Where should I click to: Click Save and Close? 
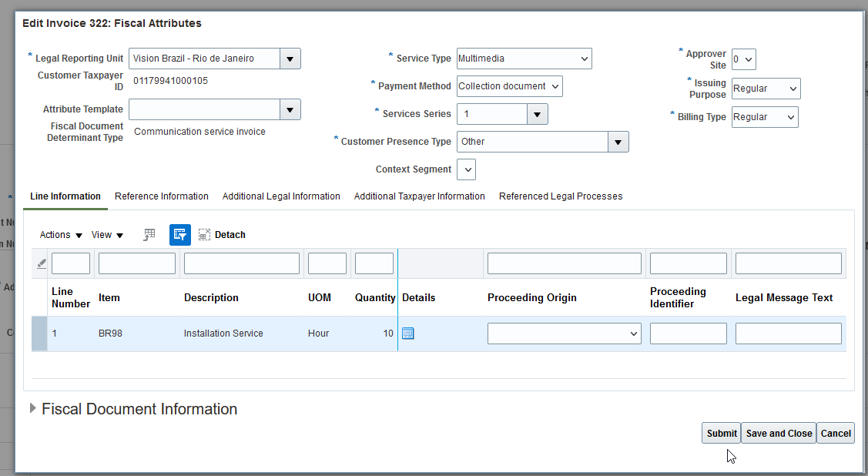pos(778,433)
